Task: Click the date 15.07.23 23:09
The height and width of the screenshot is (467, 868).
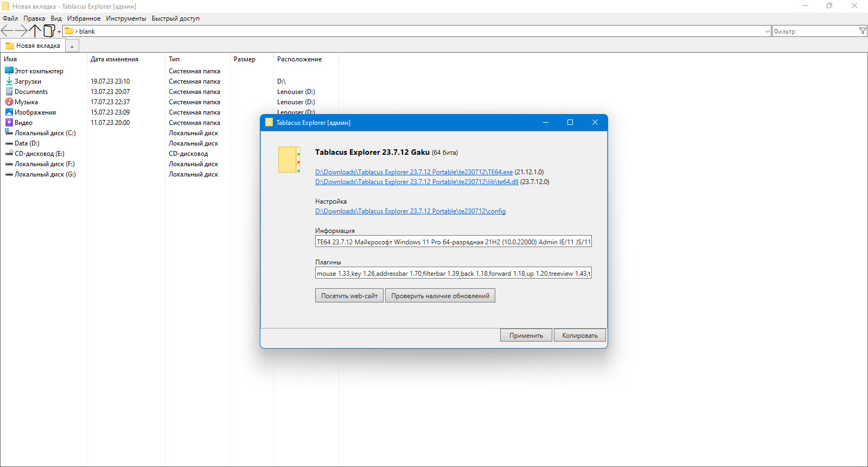Action: [110, 112]
